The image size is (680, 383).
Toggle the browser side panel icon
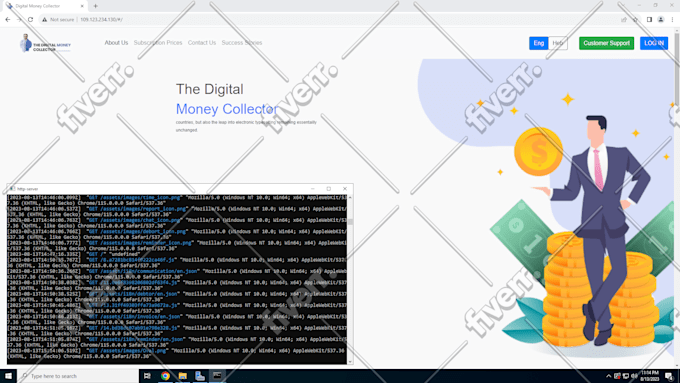coord(649,20)
